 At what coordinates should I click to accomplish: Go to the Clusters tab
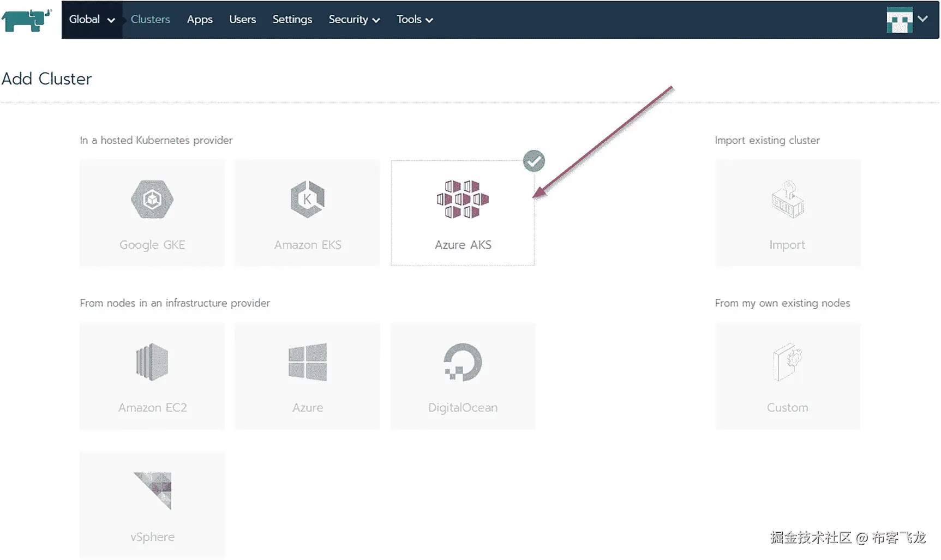(x=150, y=19)
